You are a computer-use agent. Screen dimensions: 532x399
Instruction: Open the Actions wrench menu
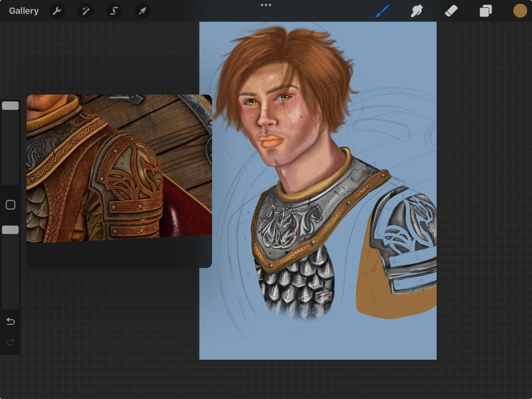(x=57, y=11)
